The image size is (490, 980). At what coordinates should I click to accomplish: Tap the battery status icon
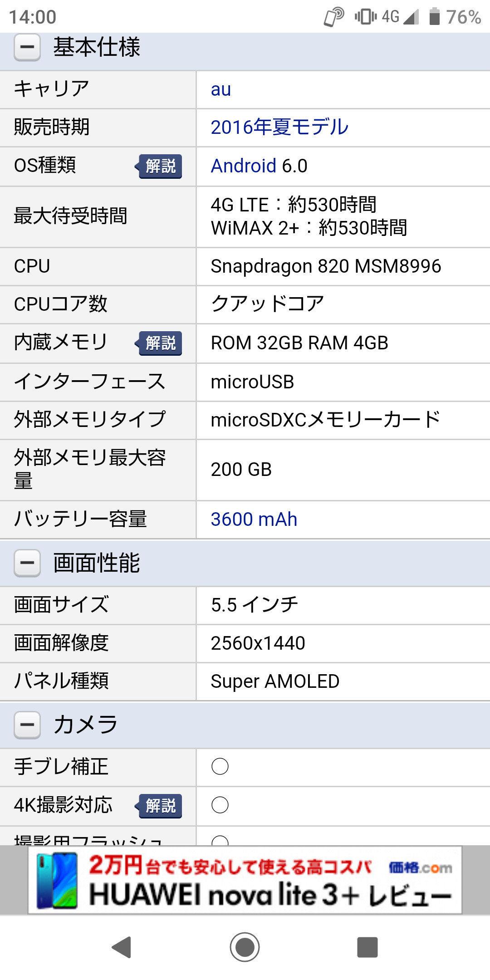(435, 17)
